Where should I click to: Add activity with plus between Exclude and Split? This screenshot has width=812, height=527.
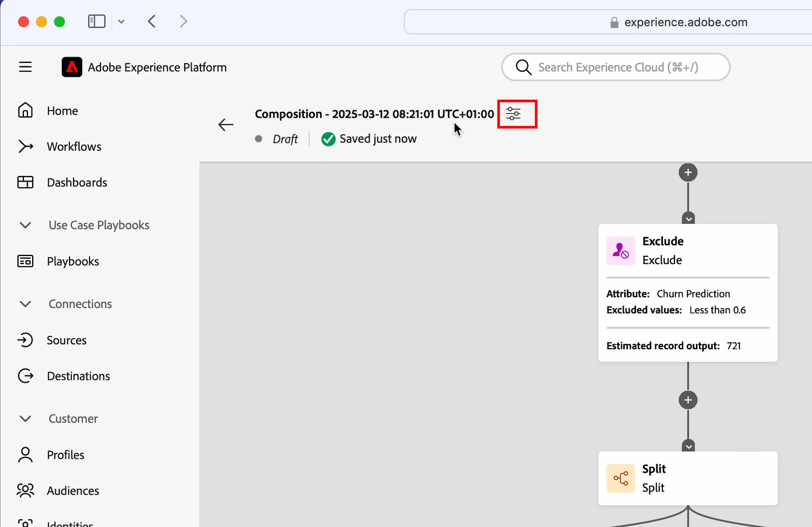pos(688,400)
